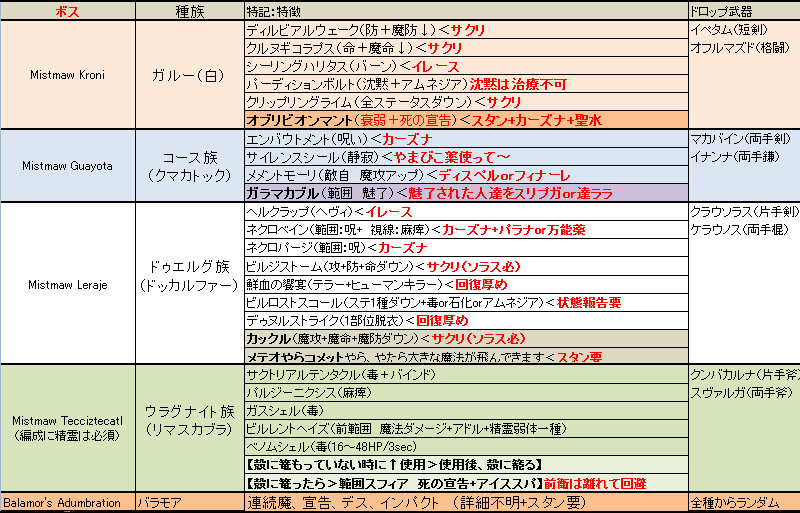The width and height of the screenshot is (800, 513).
Task: Click the クルヌギコラプス row
Action: coord(466,48)
